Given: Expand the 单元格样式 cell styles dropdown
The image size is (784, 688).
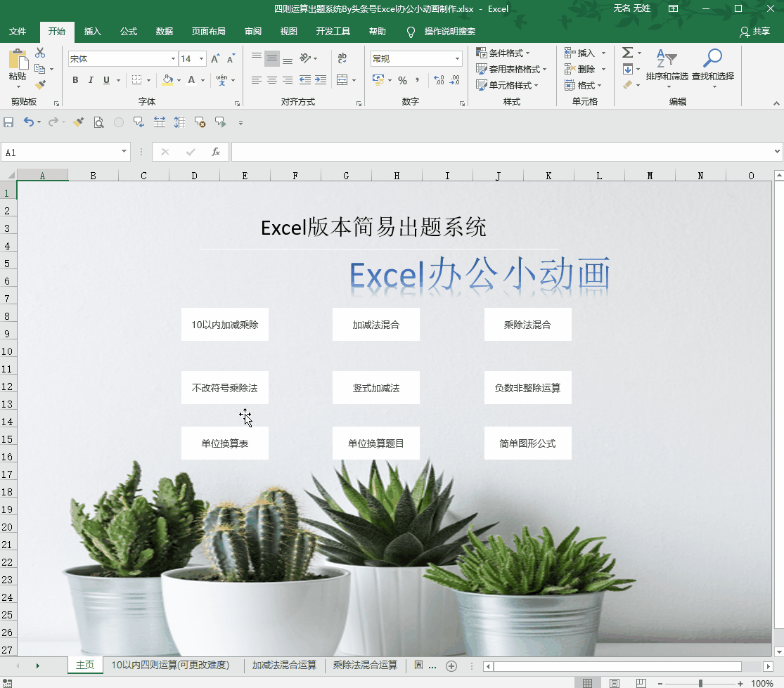Looking at the screenshot, I should (x=507, y=85).
